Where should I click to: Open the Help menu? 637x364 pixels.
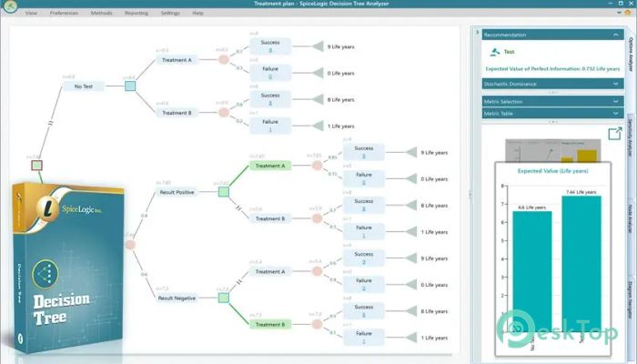click(197, 13)
